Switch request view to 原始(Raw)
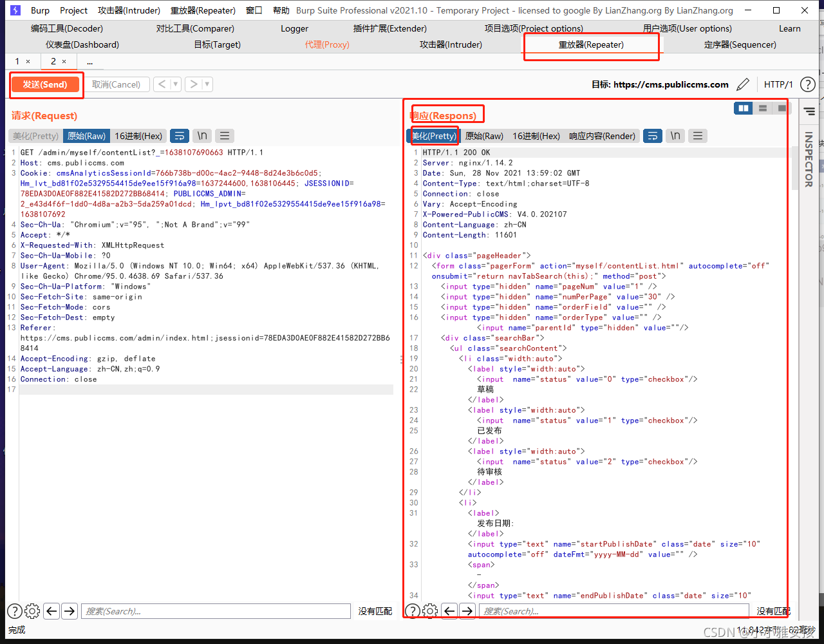824x644 pixels. coord(86,136)
